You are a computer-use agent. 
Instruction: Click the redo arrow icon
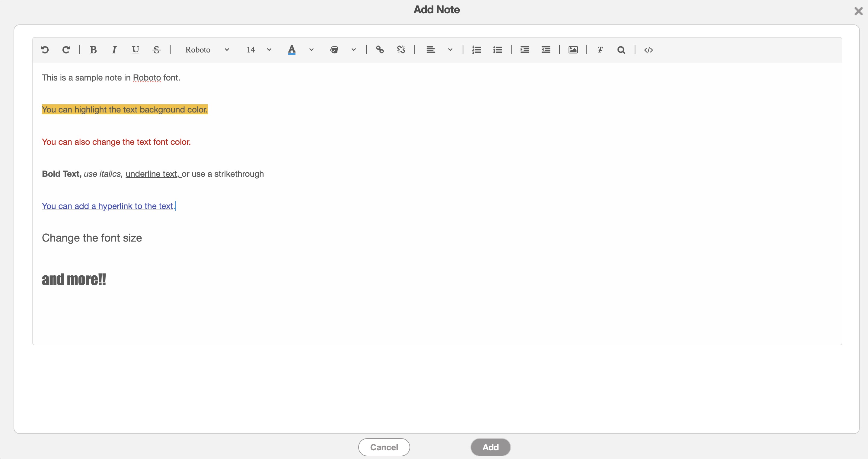coord(66,50)
